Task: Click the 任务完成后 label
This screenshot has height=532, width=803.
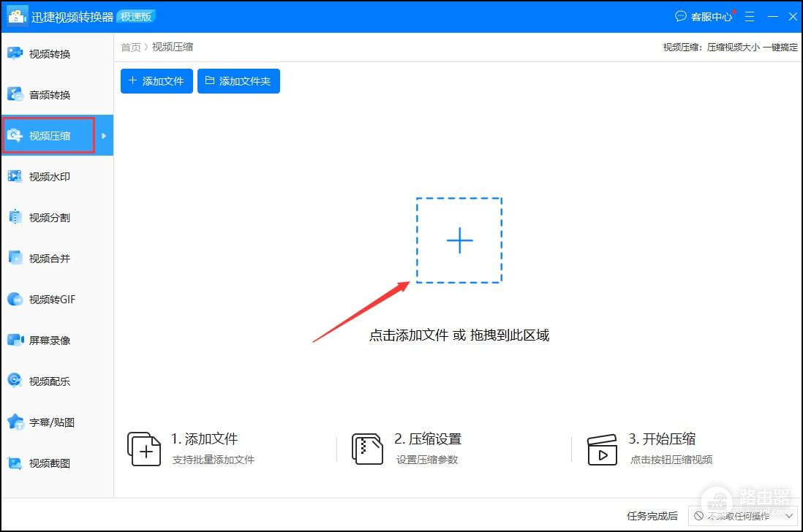Action: 652,516
